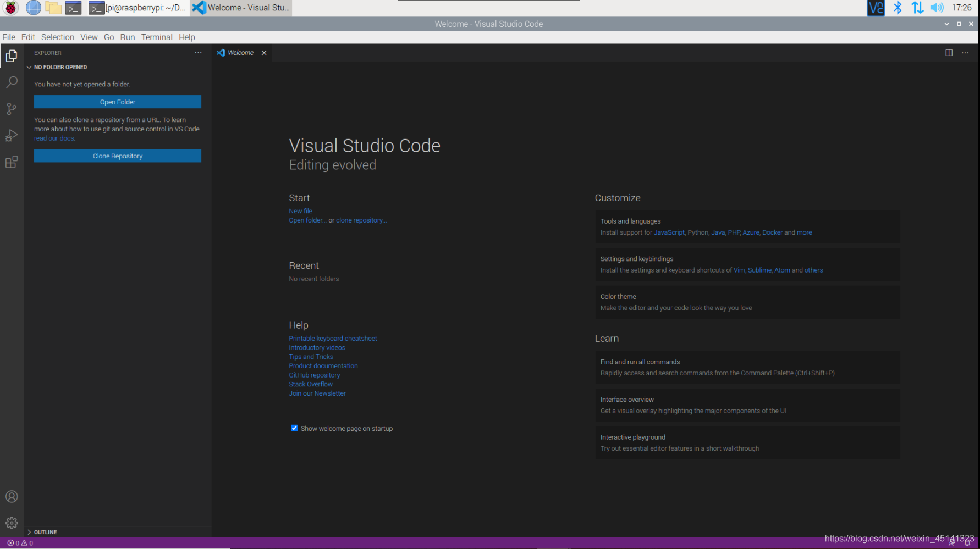This screenshot has width=980, height=549.
Task: Click Vim keybindings link
Action: tap(739, 270)
